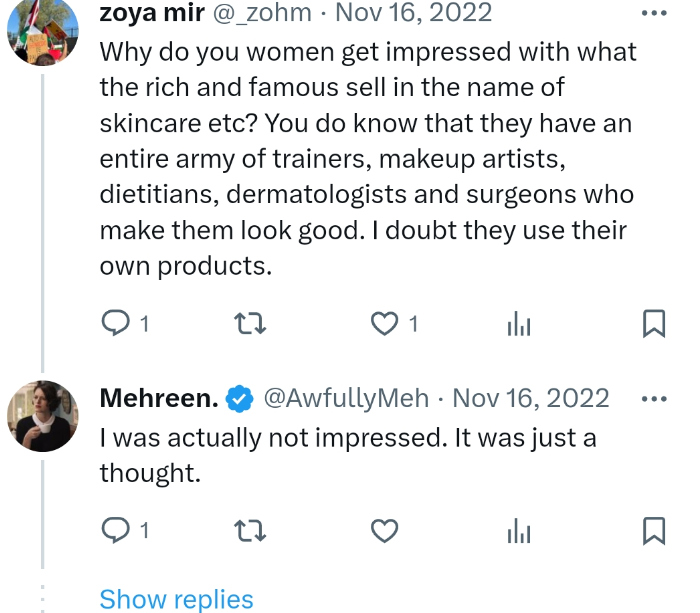Like Mehreen's reply

click(385, 530)
